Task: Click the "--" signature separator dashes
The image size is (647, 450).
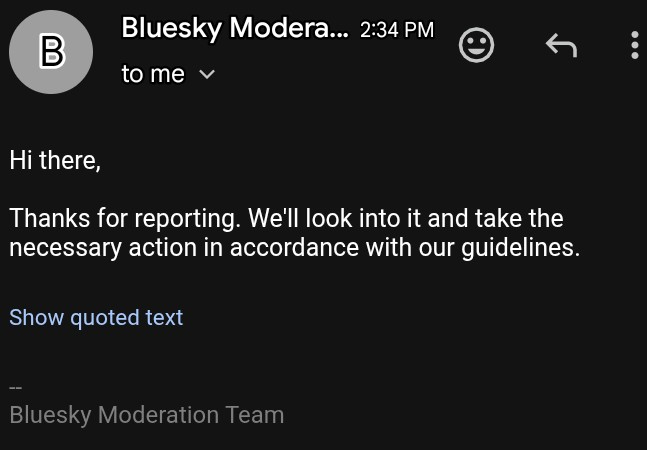Action: (x=16, y=387)
